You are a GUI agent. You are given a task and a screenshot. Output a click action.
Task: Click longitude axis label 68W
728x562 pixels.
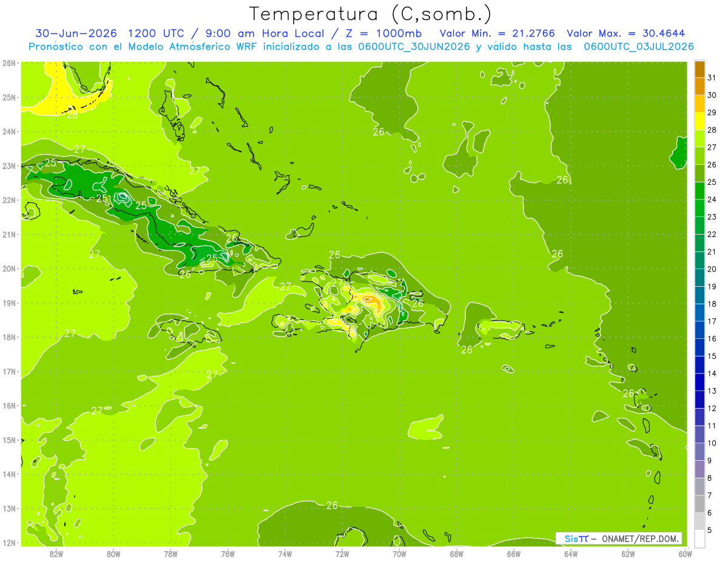coord(457,554)
